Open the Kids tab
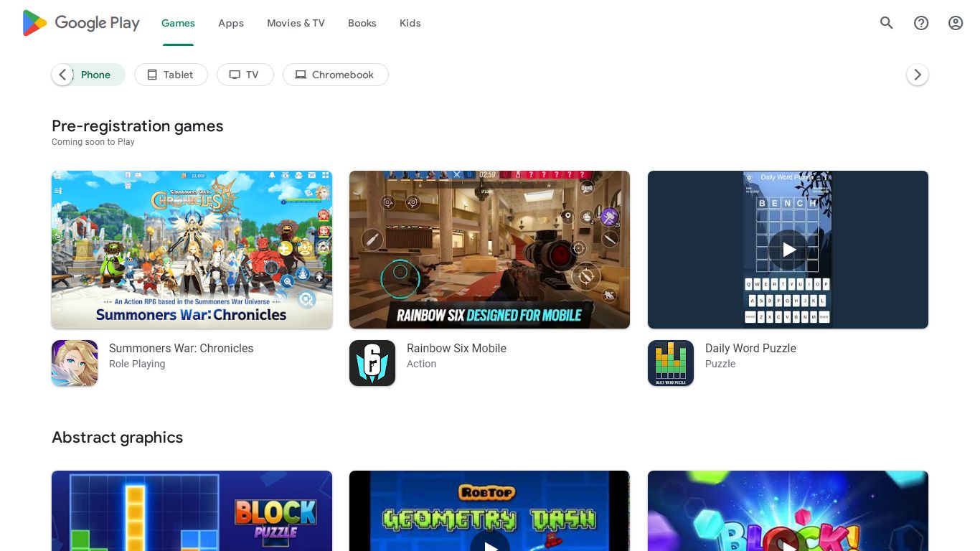The image size is (980, 551). pyautogui.click(x=410, y=23)
